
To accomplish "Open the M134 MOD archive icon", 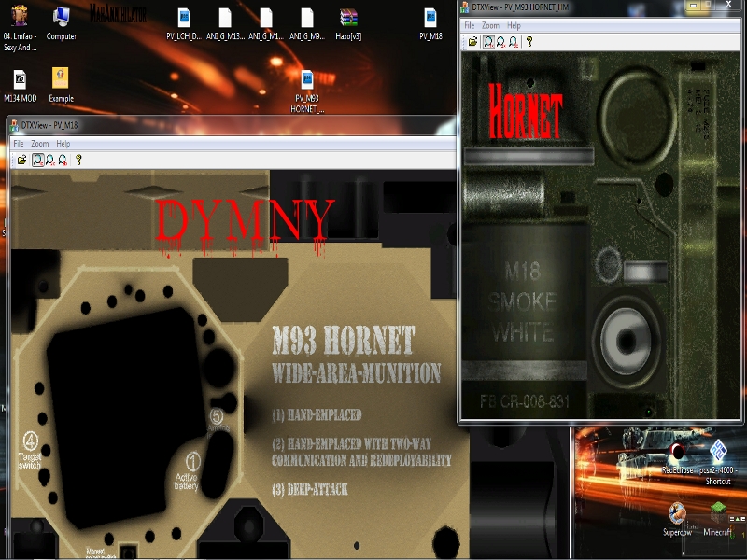I will tap(20, 86).
